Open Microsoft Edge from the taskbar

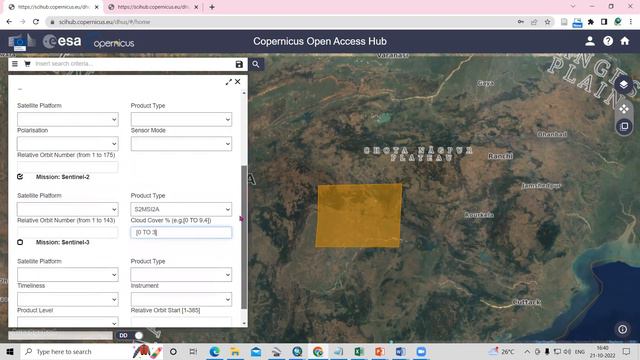click(x=214, y=351)
